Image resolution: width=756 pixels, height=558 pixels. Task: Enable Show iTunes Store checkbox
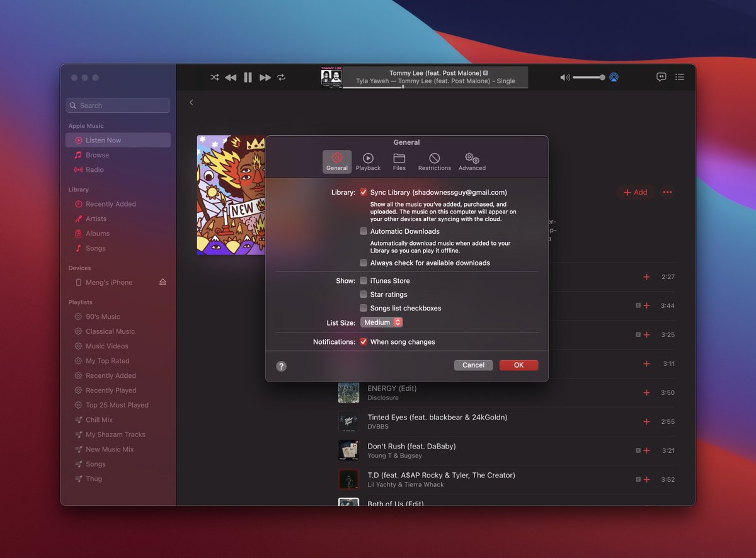(364, 280)
